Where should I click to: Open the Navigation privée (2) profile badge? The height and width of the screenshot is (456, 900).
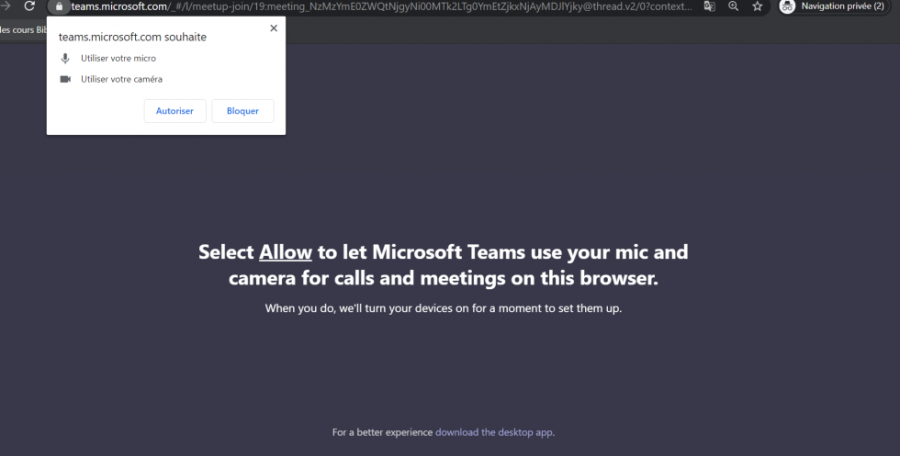coord(833,6)
